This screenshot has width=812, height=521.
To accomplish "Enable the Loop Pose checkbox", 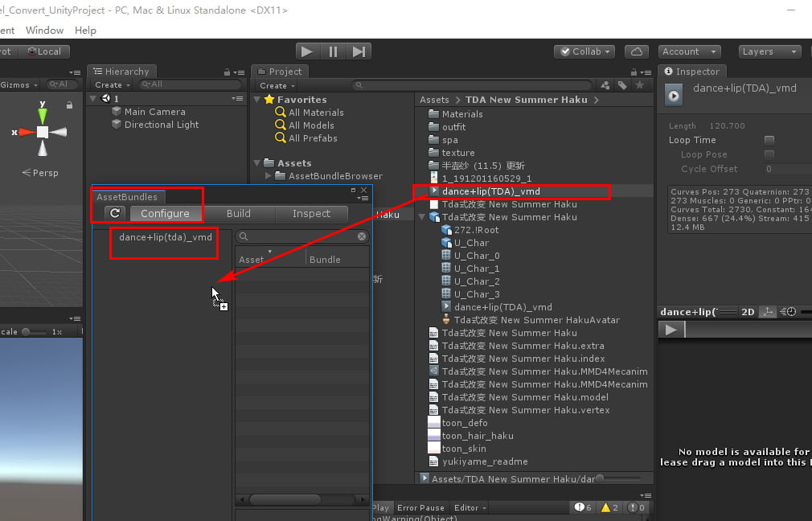I will [x=769, y=154].
